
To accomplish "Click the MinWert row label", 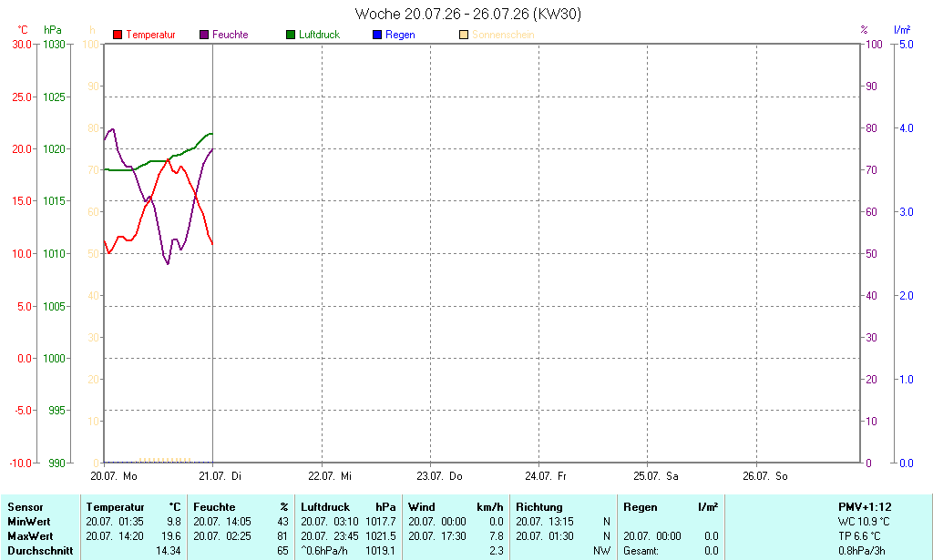I will [28, 522].
